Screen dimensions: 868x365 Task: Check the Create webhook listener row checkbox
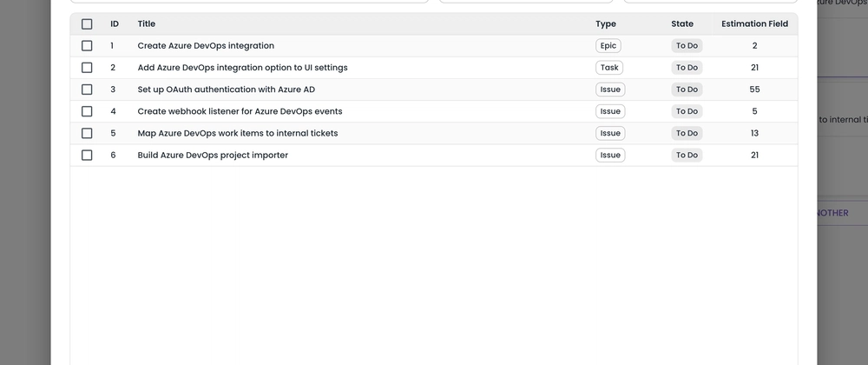pyautogui.click(x=87, y=111)
